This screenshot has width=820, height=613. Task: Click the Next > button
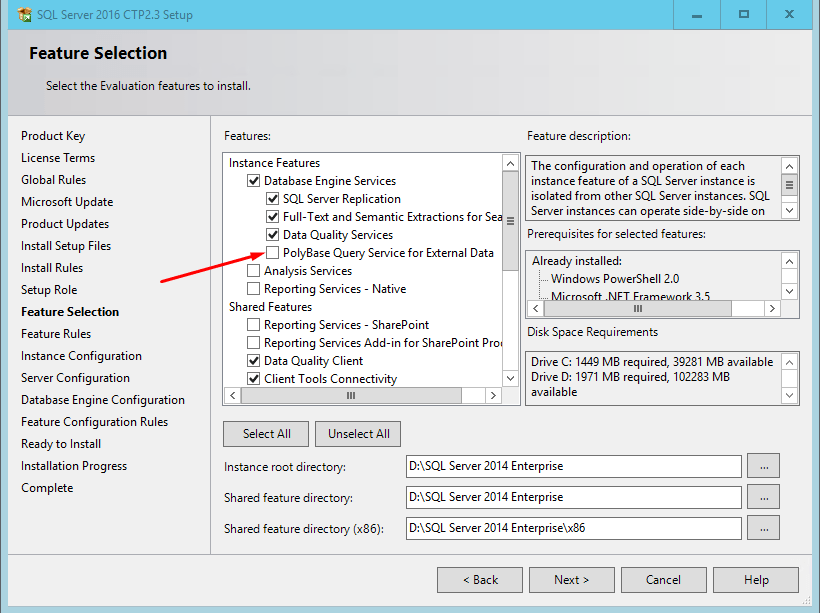[572, 580]
